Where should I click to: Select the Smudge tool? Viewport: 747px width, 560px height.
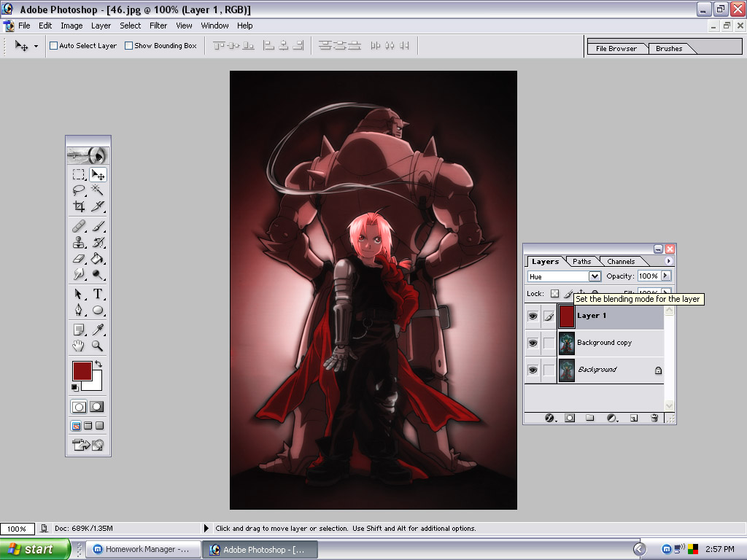coord(79,274)
